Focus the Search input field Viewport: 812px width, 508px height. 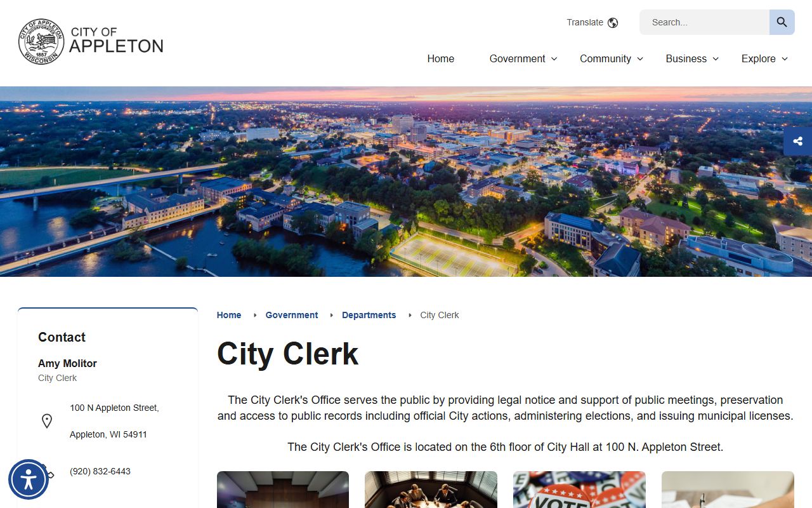[x=704, y=22]
